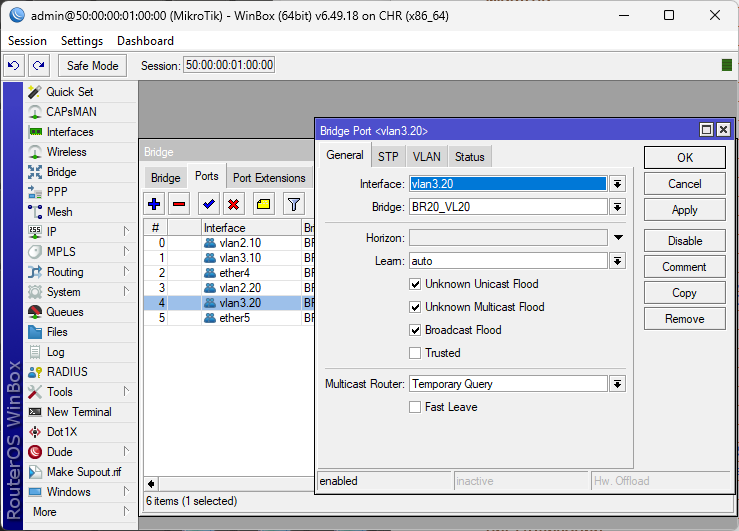Open the Settings menu
This screenshot has height=531, width=739.
[x=81, y=41]
